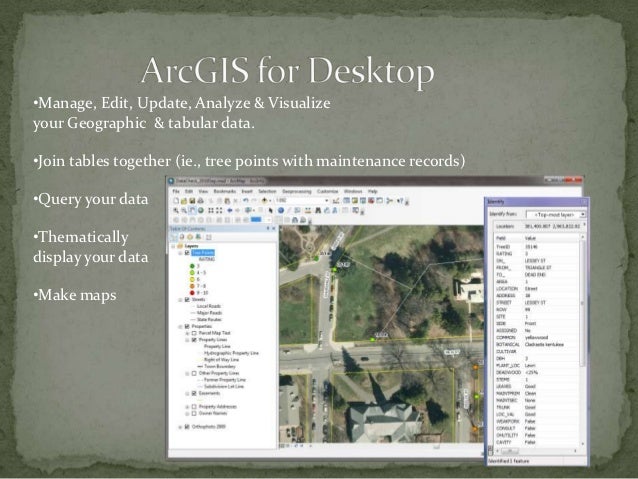Click the Identify window horizontal scrollbar
638x479 pixels.
(535, 451)
